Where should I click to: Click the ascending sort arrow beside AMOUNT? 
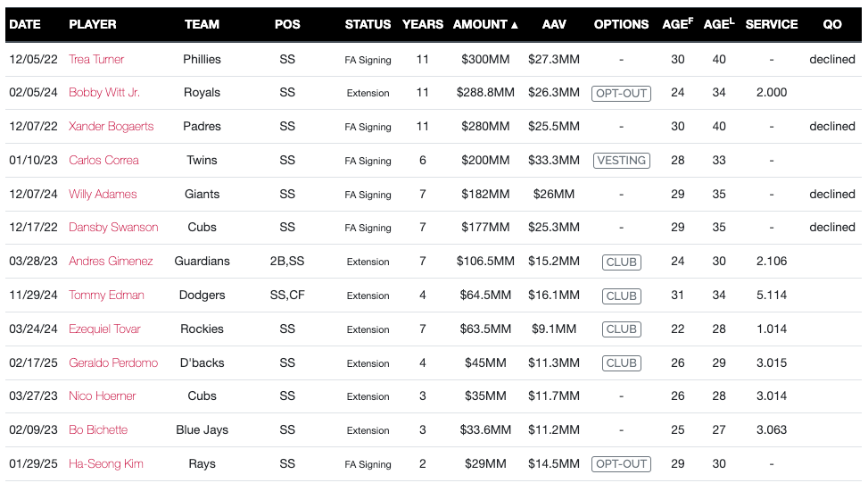click(514, 25)
